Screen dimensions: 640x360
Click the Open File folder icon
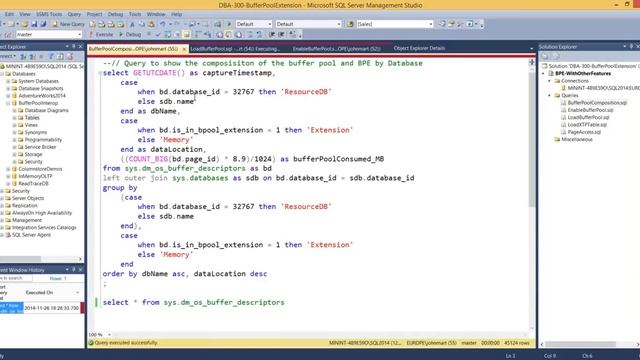tap(24, 24)
